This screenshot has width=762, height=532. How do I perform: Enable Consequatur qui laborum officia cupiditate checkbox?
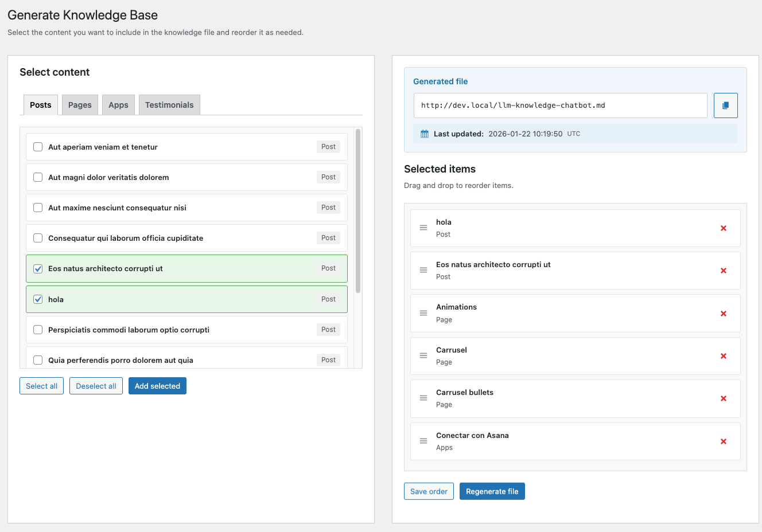point(38,238)
